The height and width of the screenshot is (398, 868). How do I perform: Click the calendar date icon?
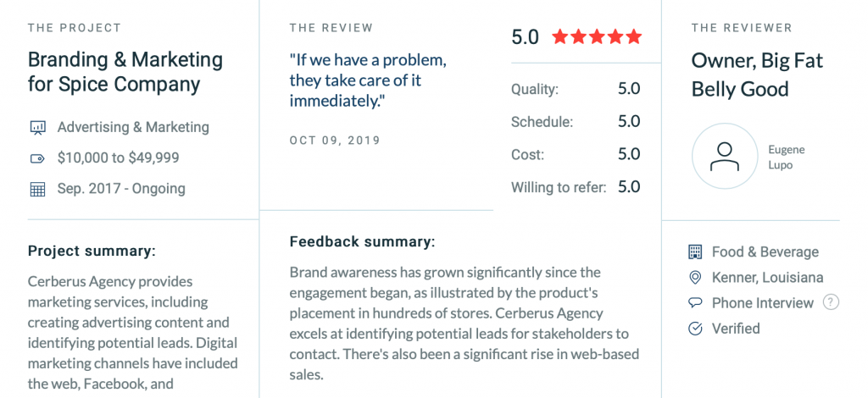coord(37,189)
